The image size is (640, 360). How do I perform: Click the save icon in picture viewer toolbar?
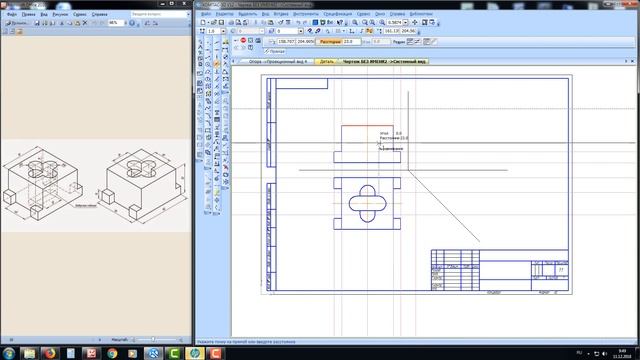[x=37, y=23]
